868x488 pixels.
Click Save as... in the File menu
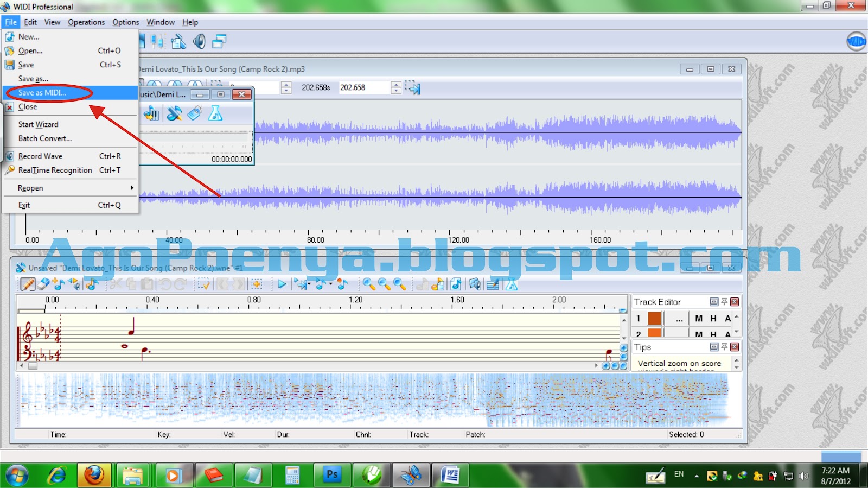(70, 79)
